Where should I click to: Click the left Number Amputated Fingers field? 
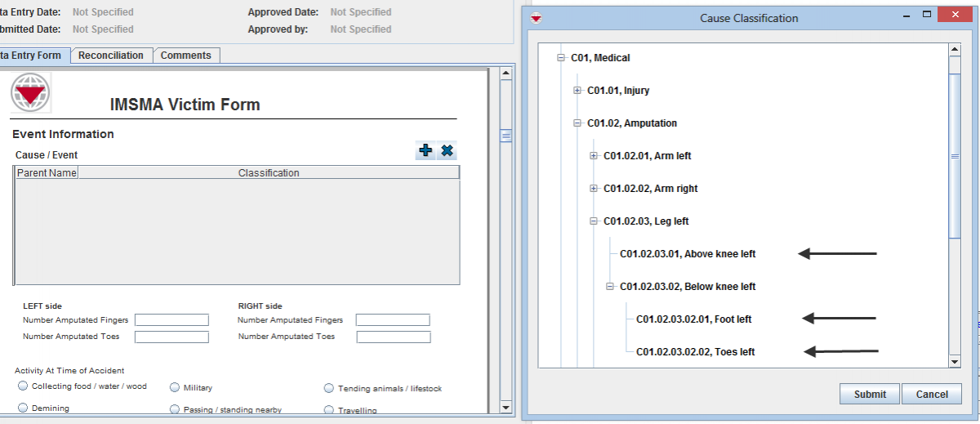pyautogui.click(x=171, y=320)
